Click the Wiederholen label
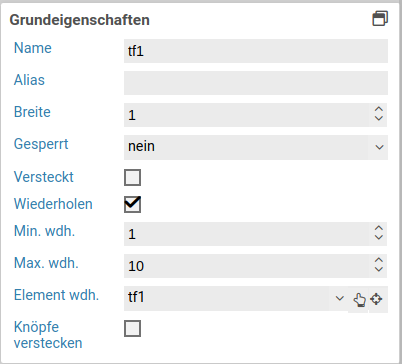This screenshot has height=364, width=402. [53, 204]
